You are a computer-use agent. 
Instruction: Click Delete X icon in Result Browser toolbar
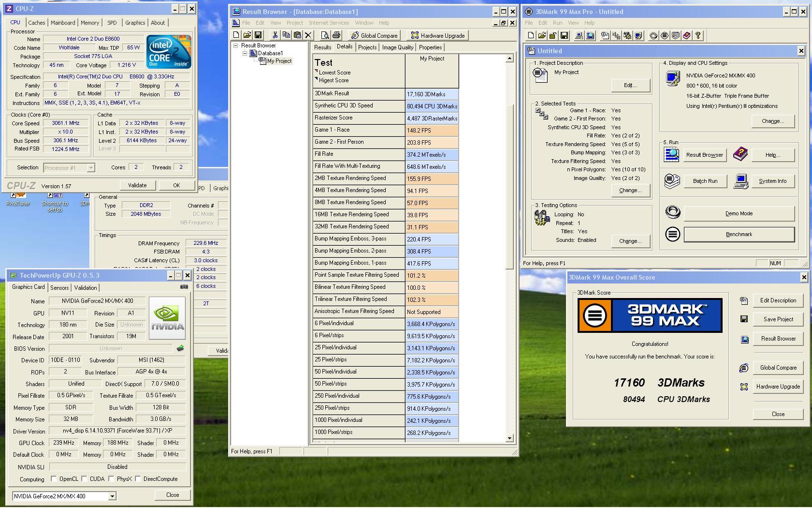[308, 35]
